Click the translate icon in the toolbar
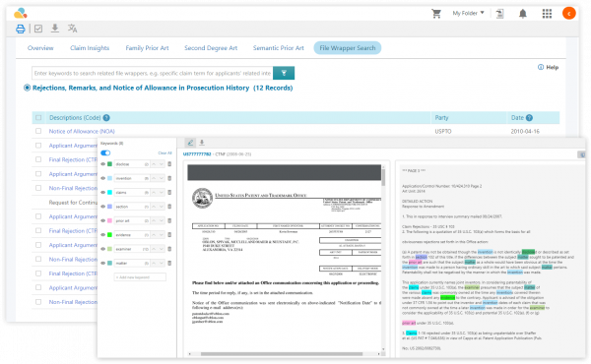Viewport: 591px width, 364px height. click(x=72, y=29)
